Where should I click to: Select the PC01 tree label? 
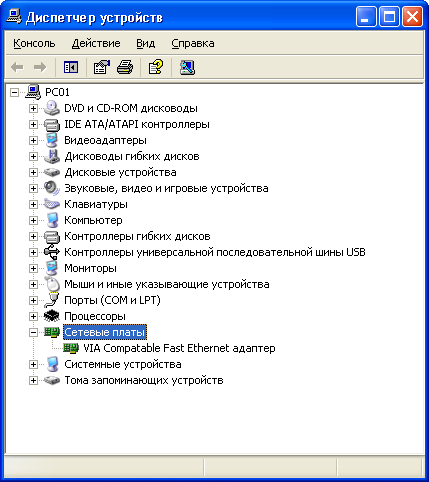[57, 92]
